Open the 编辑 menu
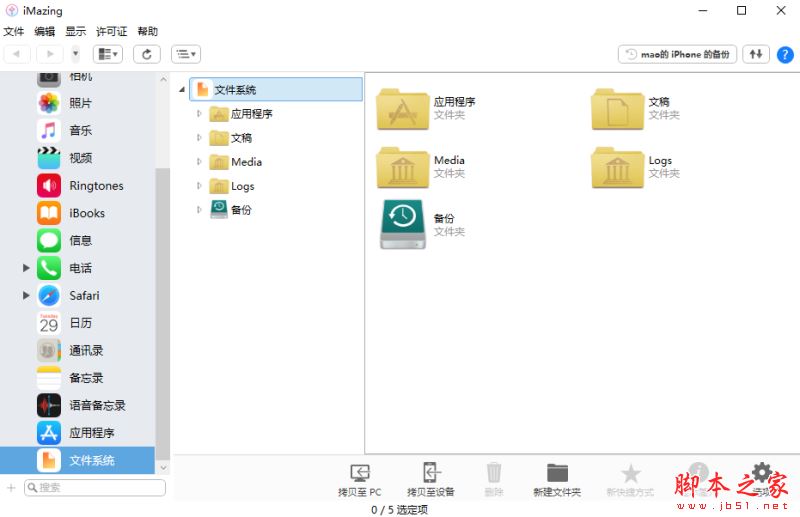 point(44,32)
